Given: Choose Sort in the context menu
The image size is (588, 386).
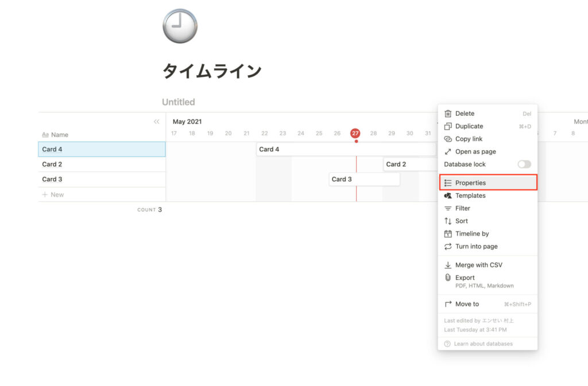Looking at the screenshot, I should click(488, 221).
